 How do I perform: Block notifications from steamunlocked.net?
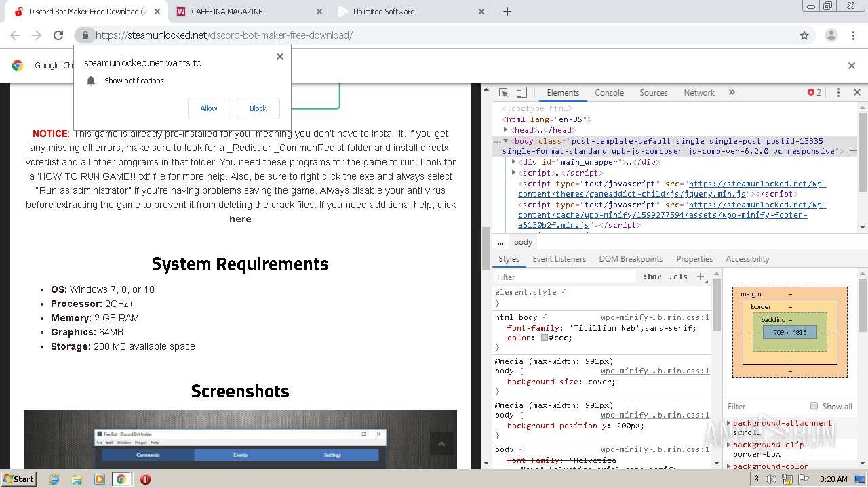[x=258, y=108]
